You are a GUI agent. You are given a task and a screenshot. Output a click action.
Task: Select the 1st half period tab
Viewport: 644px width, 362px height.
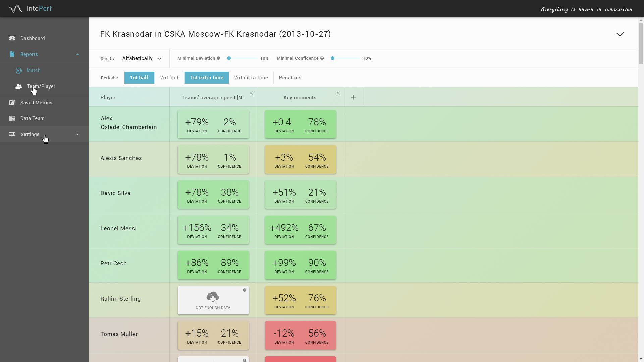(x=139, y=77)
